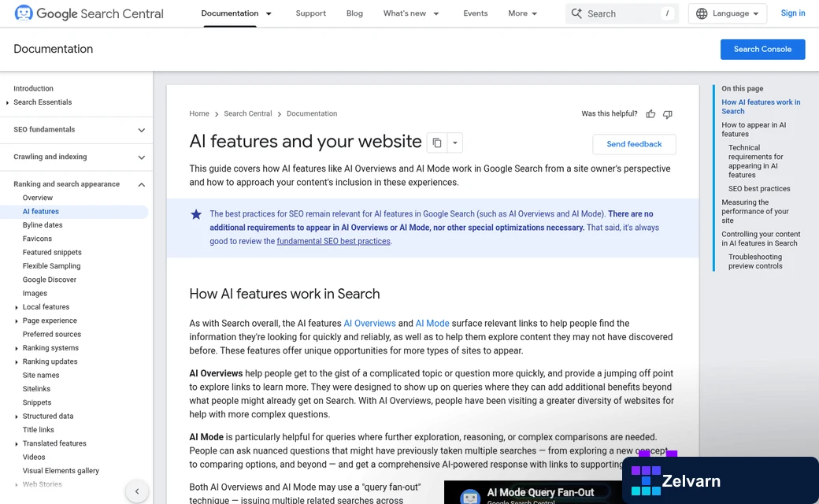The image size is (819, 504).
Task: Expand the Page experience tree arrow
Action: pyautogui.click(x=17, y=321)
